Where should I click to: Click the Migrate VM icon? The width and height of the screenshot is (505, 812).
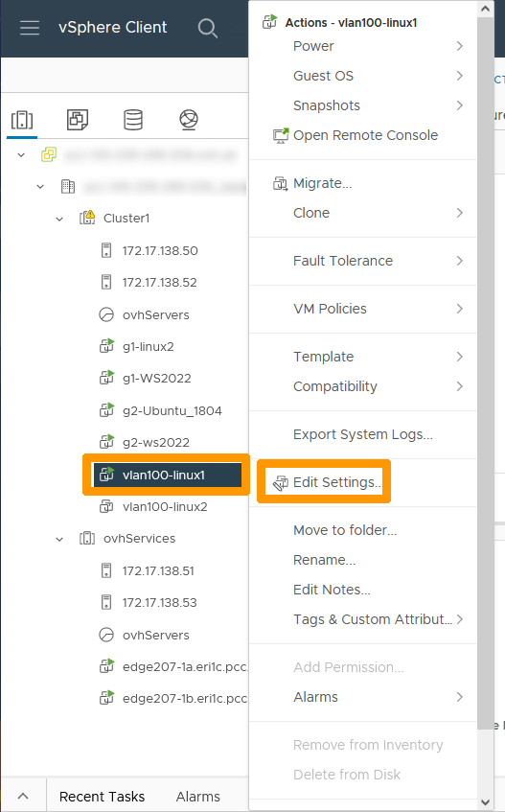tap(280, 183)
